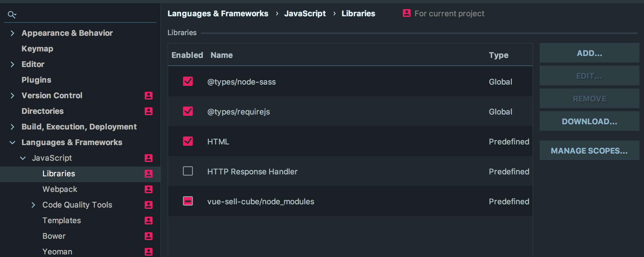
Task: Enable the HTTP Response Handler checkbox
Action: pos(188,171)
